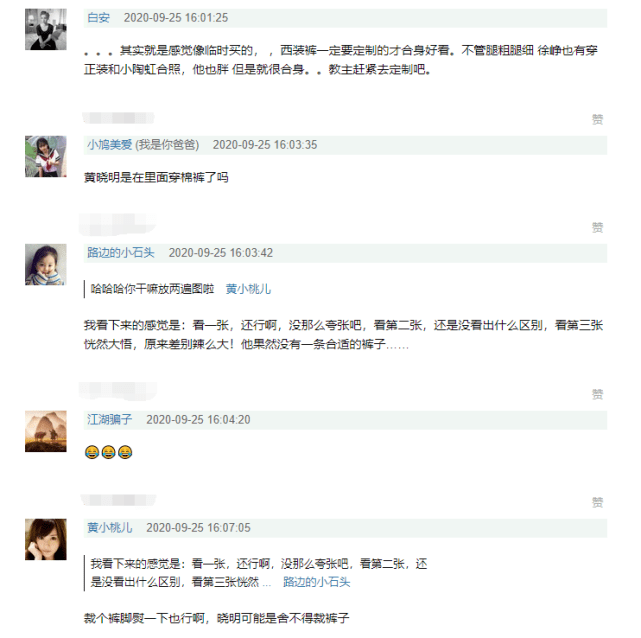Open the 白安 username link
This screenshot has width=641, height=638.
pyautogui.click(x=98, y=18)
